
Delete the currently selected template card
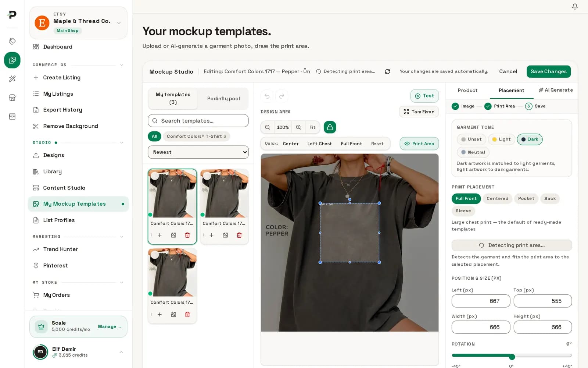coord(187,235)
